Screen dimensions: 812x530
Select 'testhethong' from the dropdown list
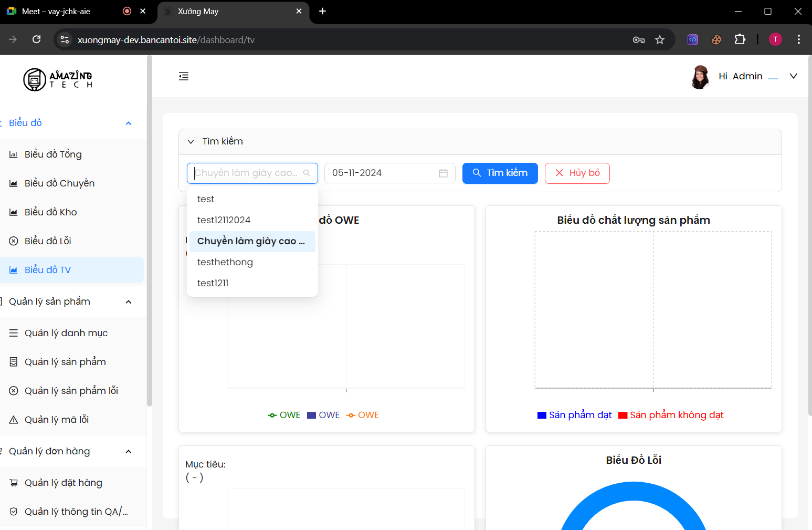(x=225, y=262)
